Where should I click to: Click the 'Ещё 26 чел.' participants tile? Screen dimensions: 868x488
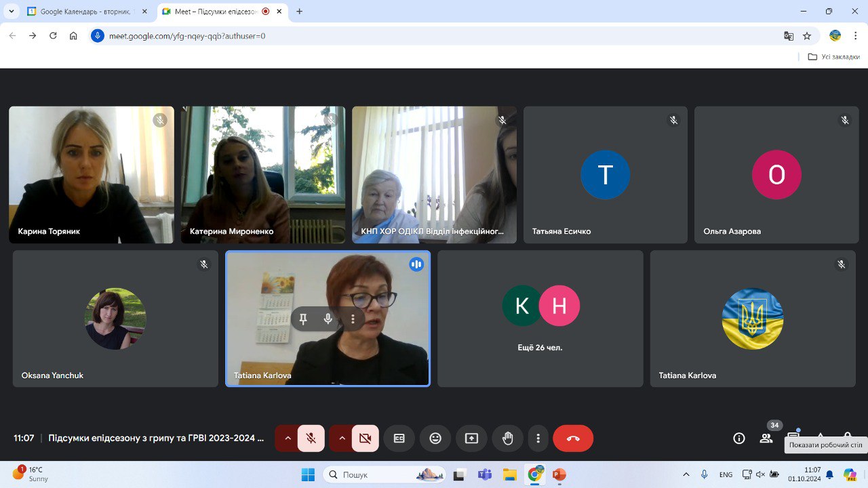pos(540,319)
